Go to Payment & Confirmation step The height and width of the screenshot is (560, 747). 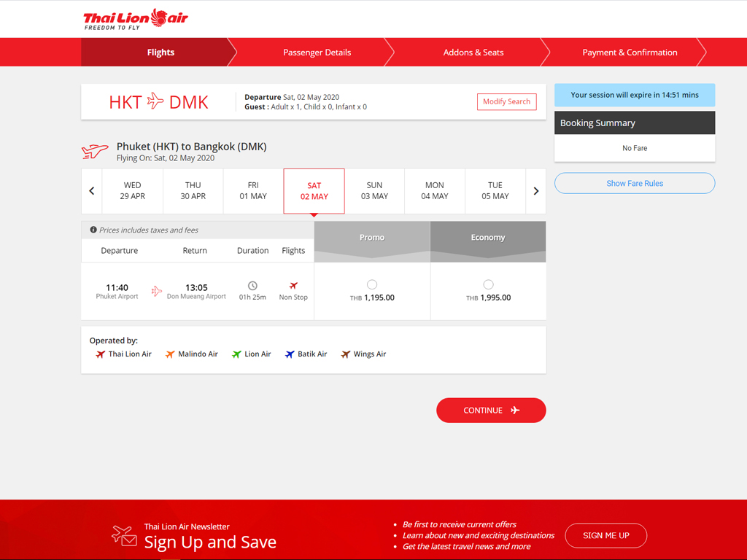tap(630, 52)
